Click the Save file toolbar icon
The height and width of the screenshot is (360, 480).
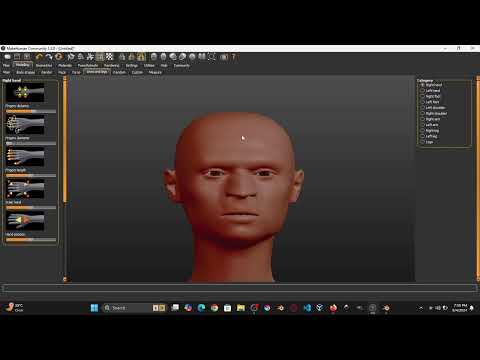tap(17, 57)
